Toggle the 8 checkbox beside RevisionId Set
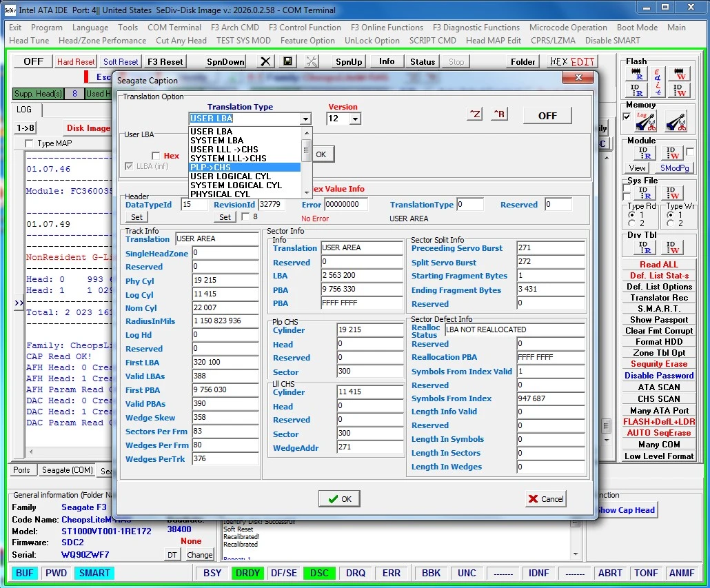Viewport: 710px width, 588px height. [x=245, y=217]
